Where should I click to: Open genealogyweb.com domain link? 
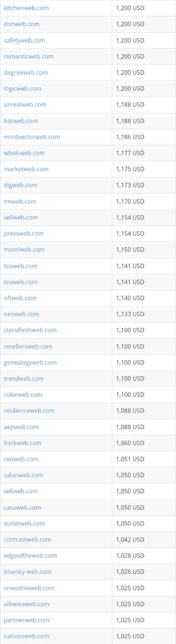coord(30,363)
